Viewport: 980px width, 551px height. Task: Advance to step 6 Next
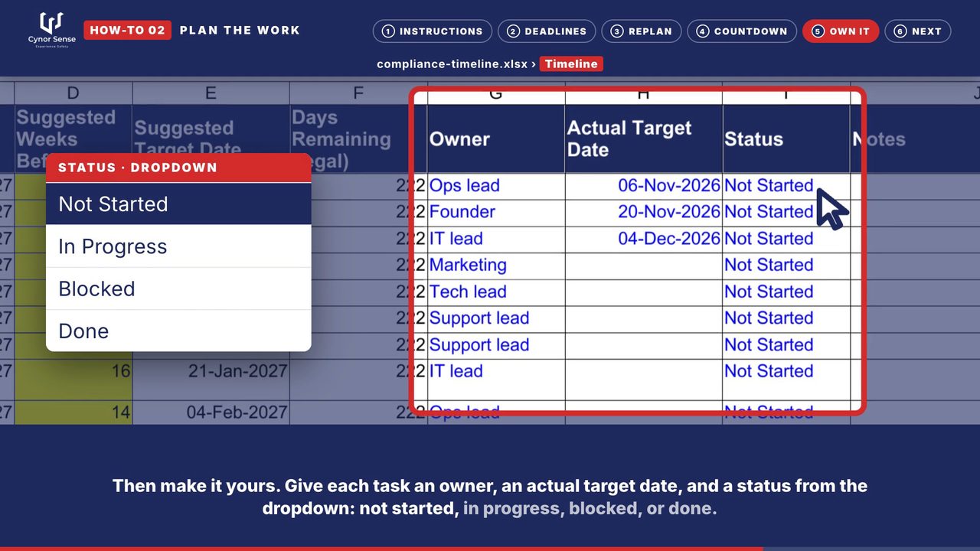[x=918, y=31]
